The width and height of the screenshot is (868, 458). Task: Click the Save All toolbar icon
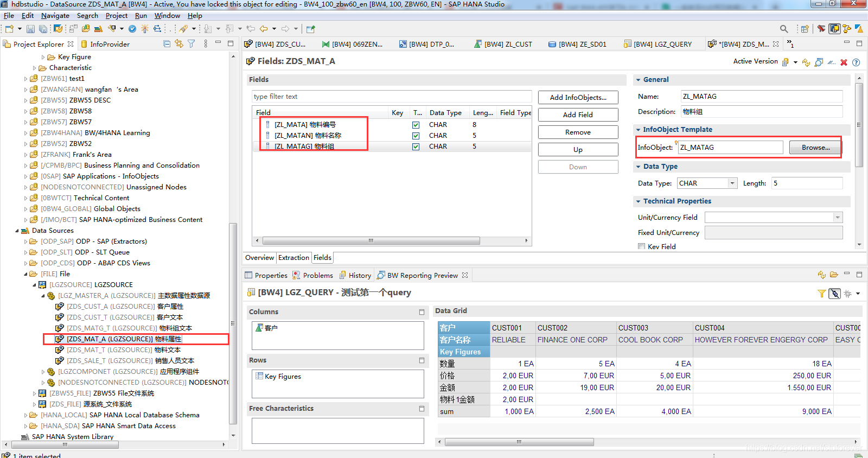click(42, 29)
